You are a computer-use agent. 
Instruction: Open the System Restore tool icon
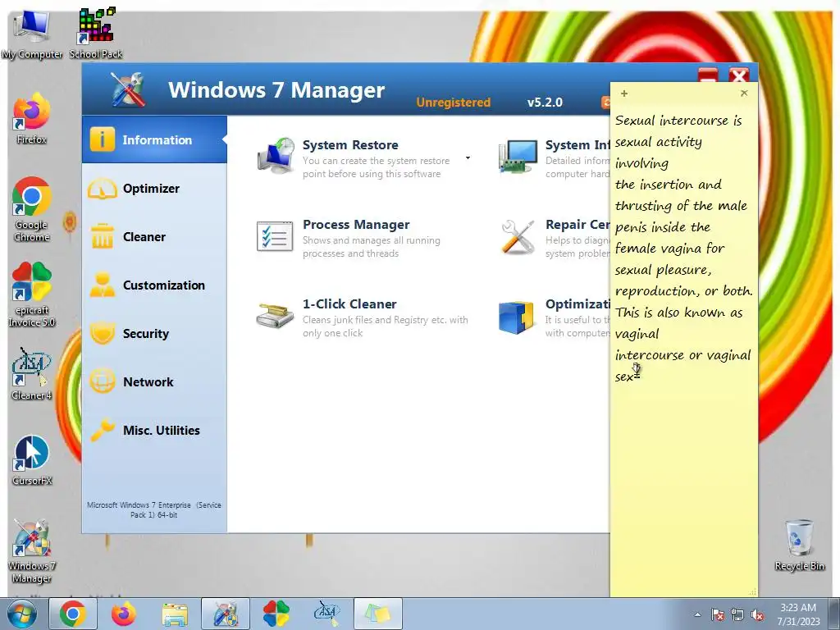[x=276, y=156]
